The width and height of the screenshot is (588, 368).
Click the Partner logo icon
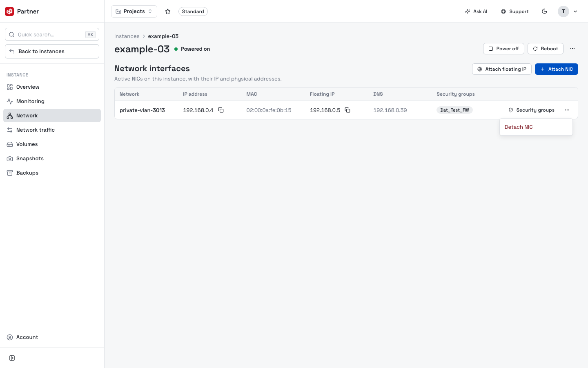coord(9,11)
